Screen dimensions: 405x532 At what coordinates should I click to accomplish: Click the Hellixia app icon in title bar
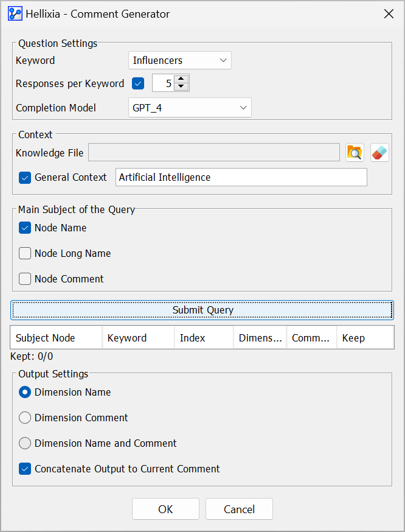pyautogui.click(x=16, y=13)
